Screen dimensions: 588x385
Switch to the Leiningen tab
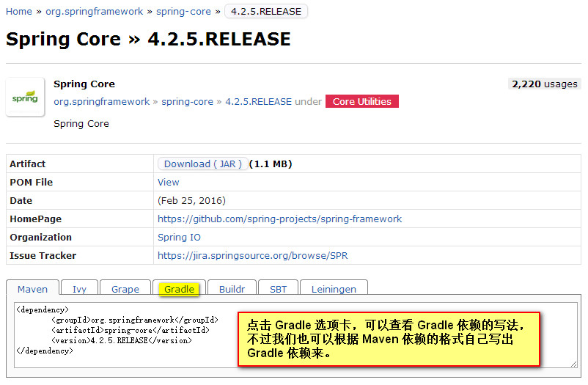334,288
